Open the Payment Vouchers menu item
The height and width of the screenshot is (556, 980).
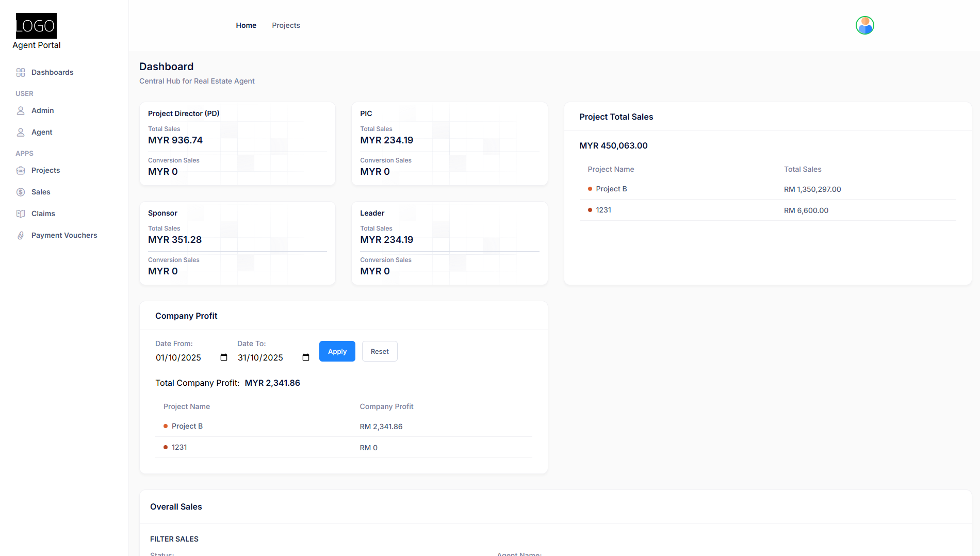(x=64, y=235)
